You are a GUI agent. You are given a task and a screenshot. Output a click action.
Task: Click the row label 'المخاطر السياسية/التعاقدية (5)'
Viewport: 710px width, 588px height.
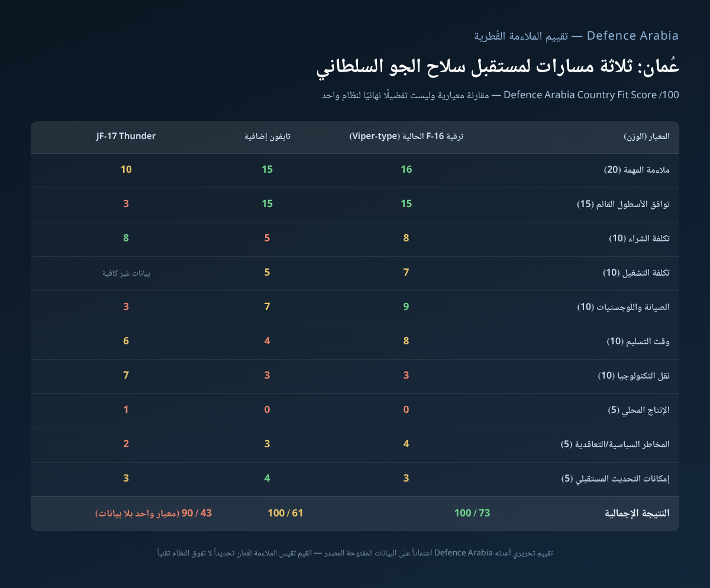coord(615,444)
